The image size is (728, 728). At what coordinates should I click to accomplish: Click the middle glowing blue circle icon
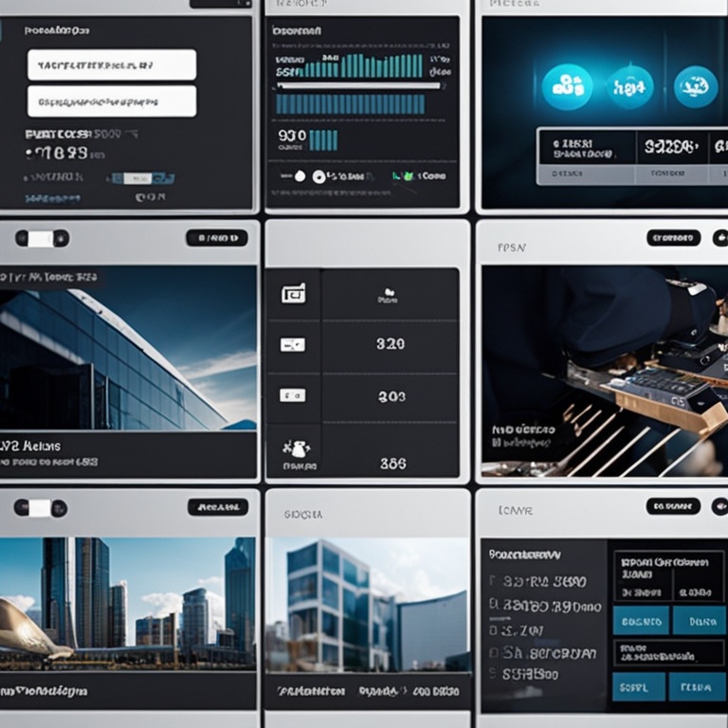tap(630, 87)
